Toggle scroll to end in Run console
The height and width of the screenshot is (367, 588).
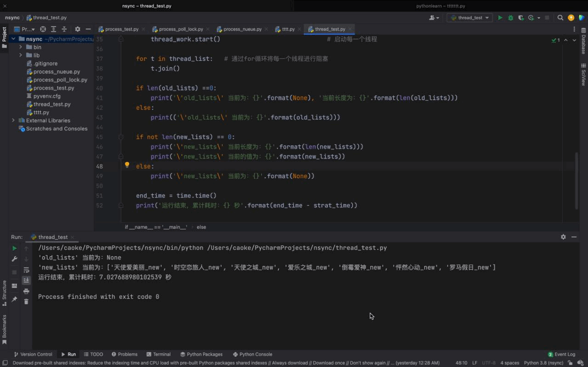(x=26, y=280)
